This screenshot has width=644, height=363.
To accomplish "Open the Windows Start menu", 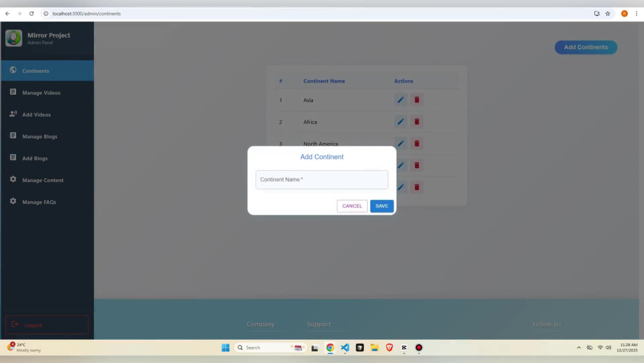I will [x=225, y=348].
